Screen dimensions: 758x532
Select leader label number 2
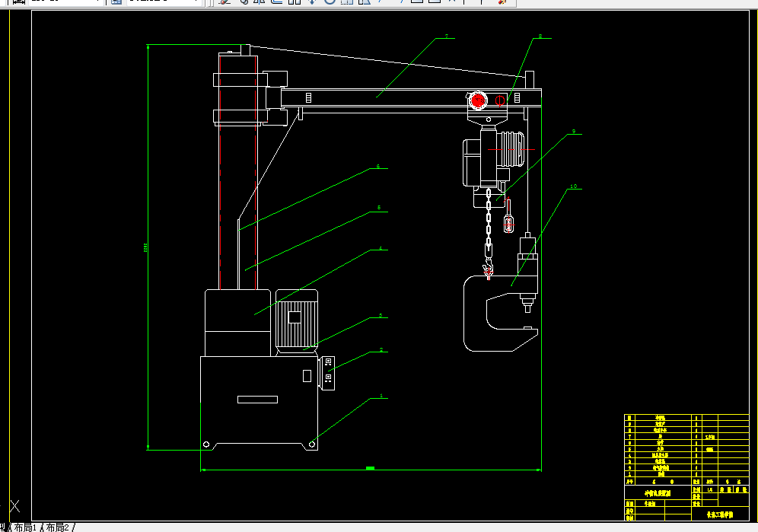point(381,349)
